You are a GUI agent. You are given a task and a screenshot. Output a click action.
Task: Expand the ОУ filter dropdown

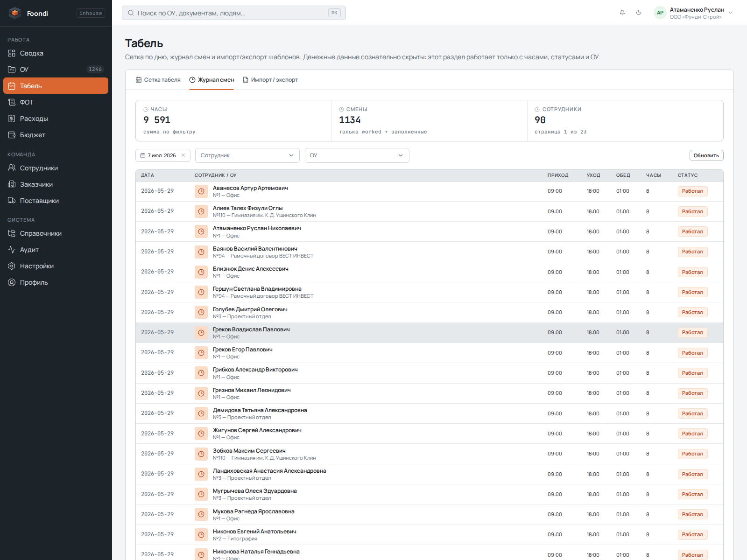357,155
